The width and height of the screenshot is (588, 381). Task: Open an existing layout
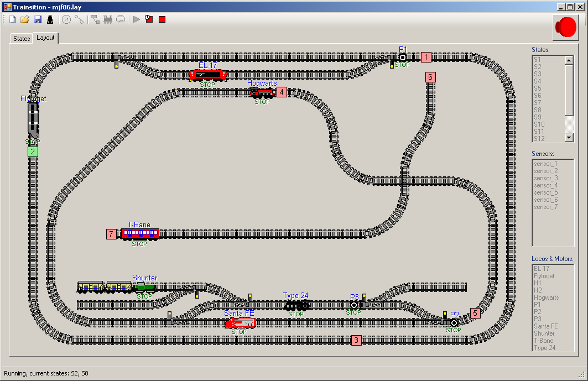pos(24,19)
